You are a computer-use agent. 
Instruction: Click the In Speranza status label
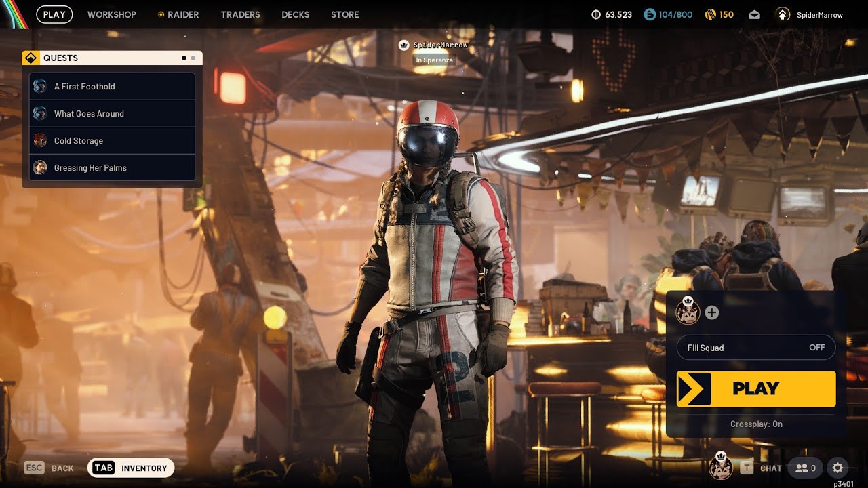tap(434, 60)
